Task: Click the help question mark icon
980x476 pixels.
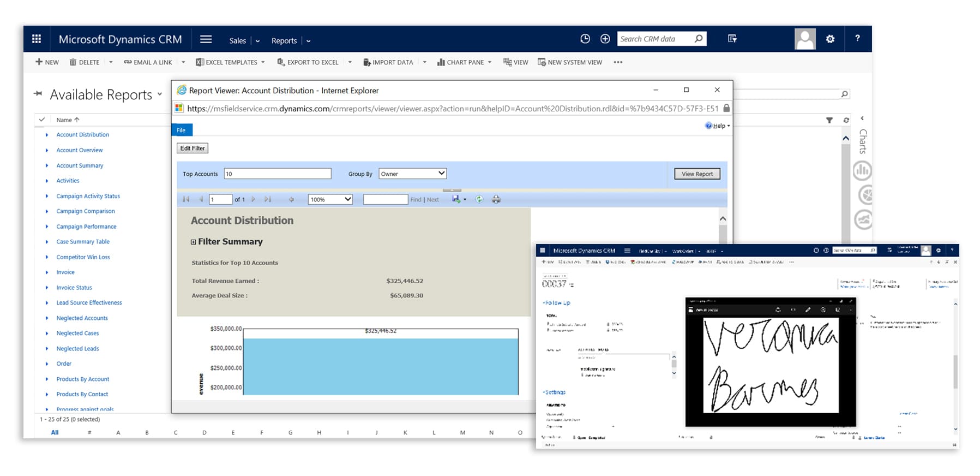Action: click(857, 39)
